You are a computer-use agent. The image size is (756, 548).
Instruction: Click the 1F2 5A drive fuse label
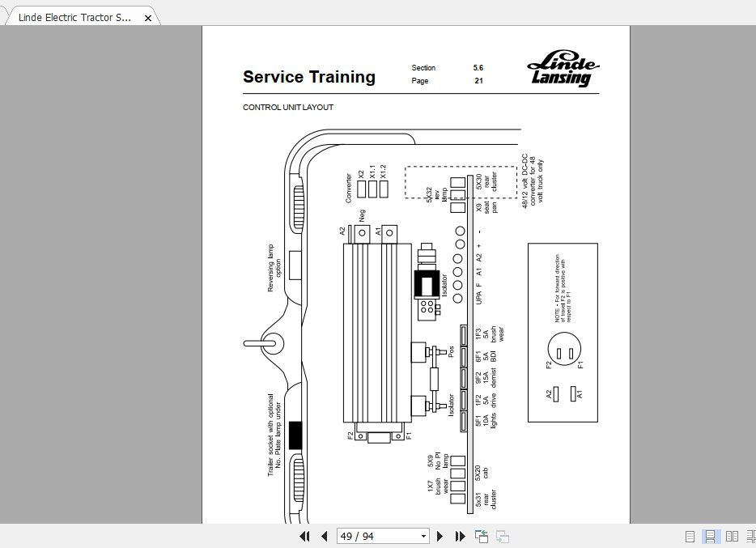(x=486, y=401)
